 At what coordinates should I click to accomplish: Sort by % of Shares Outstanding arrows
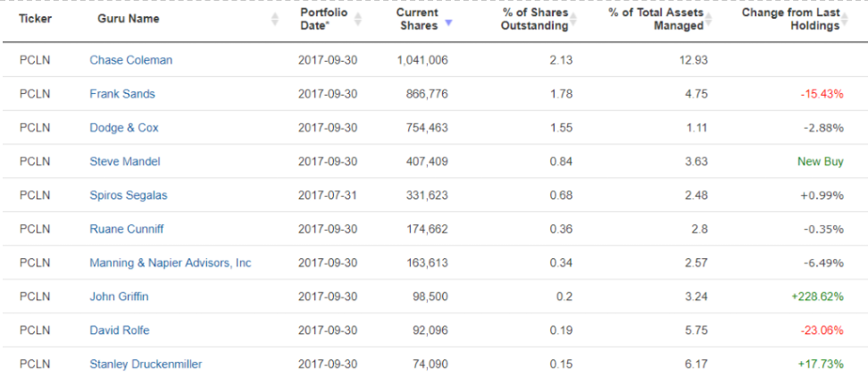(x=573, y=19)
